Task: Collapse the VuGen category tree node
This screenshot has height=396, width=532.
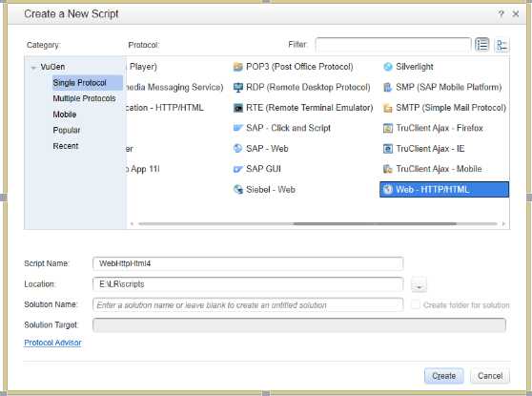Action: [33, 67]
